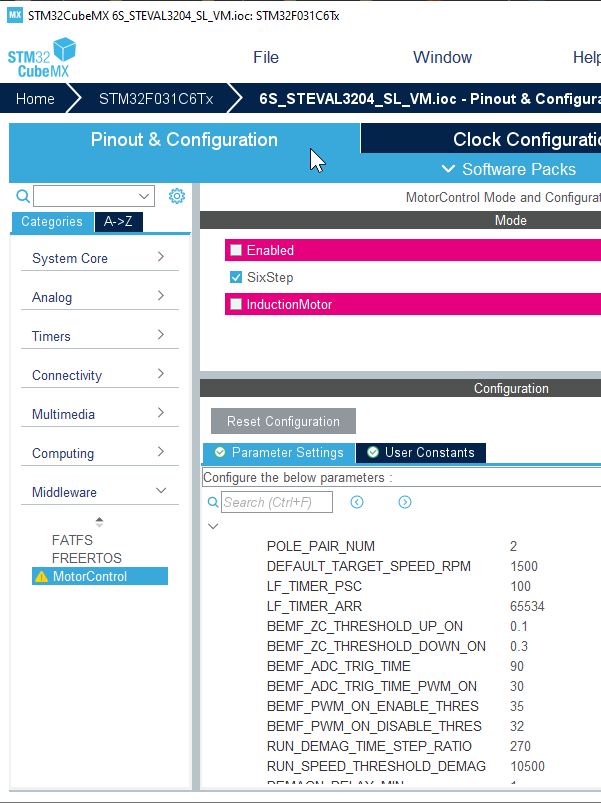Go to Home breadcrumb
601x803 pixels.
click(35, 98)
